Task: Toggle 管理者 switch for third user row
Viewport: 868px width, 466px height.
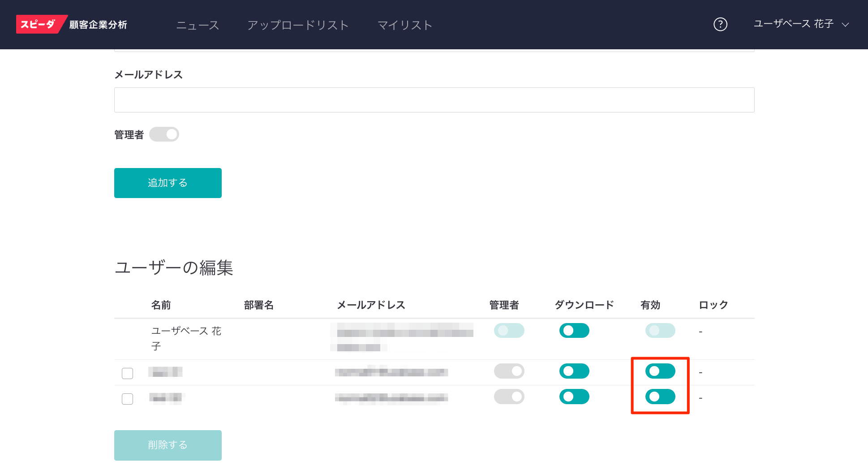Action: [509, 397]
